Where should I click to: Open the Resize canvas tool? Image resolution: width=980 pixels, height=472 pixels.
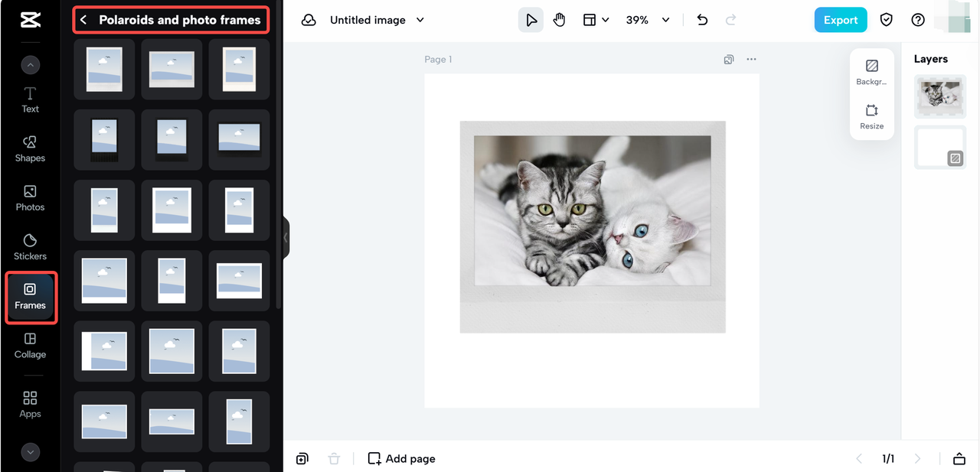[871, 116]
